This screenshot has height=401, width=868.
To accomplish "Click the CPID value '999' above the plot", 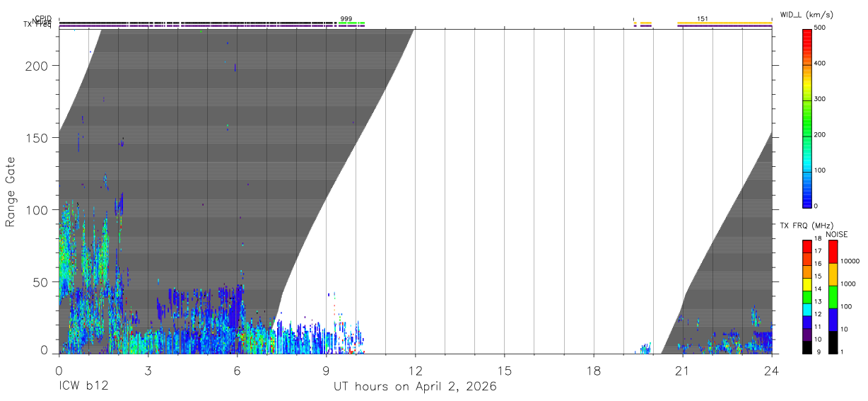I will coord(346,19).
